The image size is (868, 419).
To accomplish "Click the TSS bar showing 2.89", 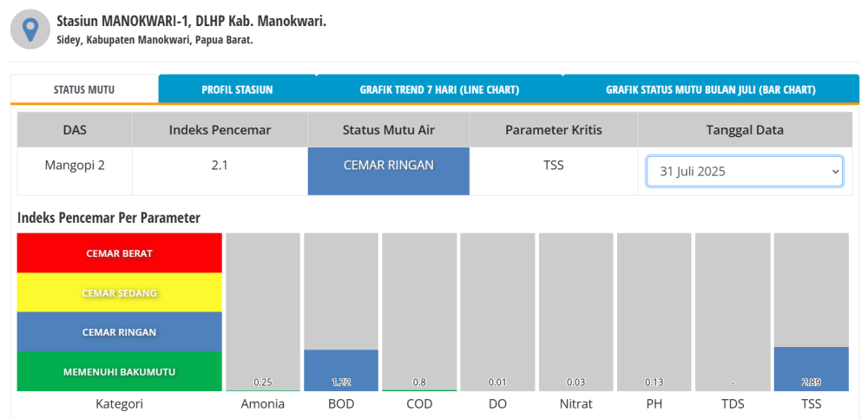I will tap(811, 369).
